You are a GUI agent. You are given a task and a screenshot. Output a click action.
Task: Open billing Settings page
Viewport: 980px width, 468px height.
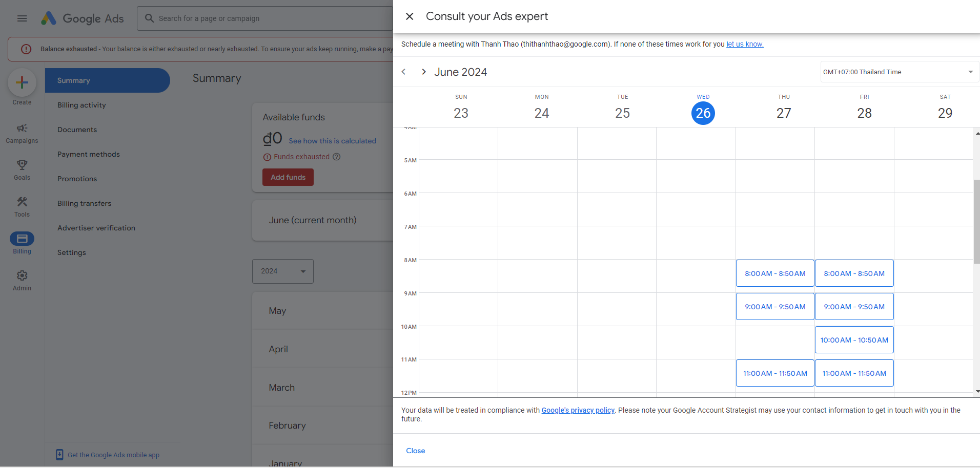tap(72, 252)
